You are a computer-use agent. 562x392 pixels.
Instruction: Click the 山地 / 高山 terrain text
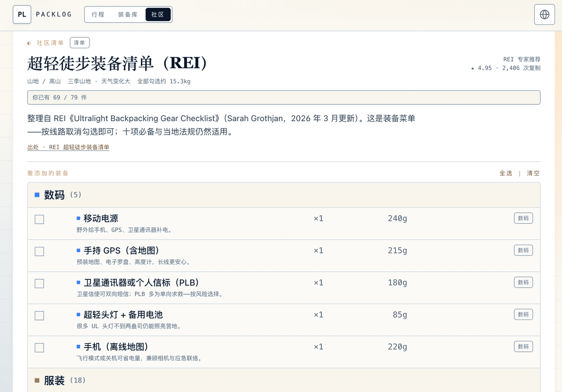[44, 81]
